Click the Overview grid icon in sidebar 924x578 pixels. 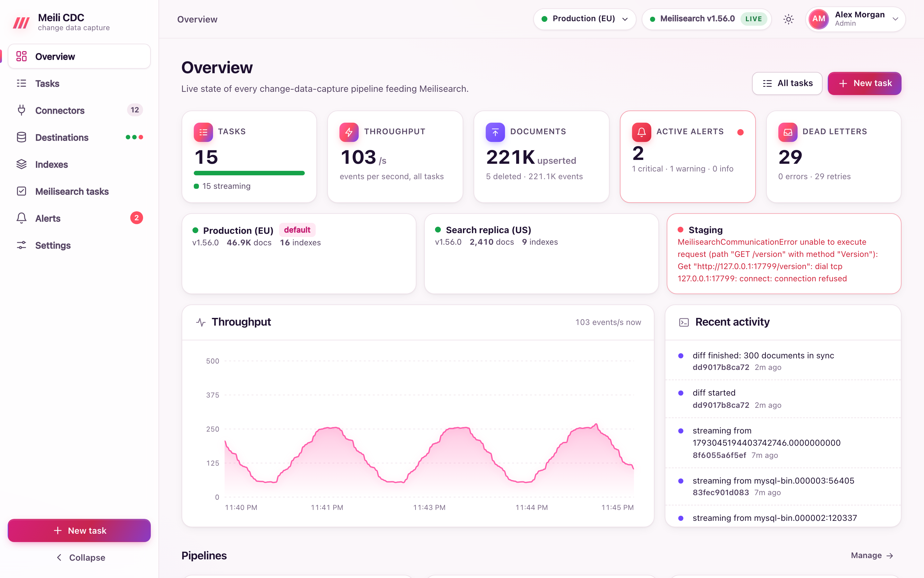point(21,56)
